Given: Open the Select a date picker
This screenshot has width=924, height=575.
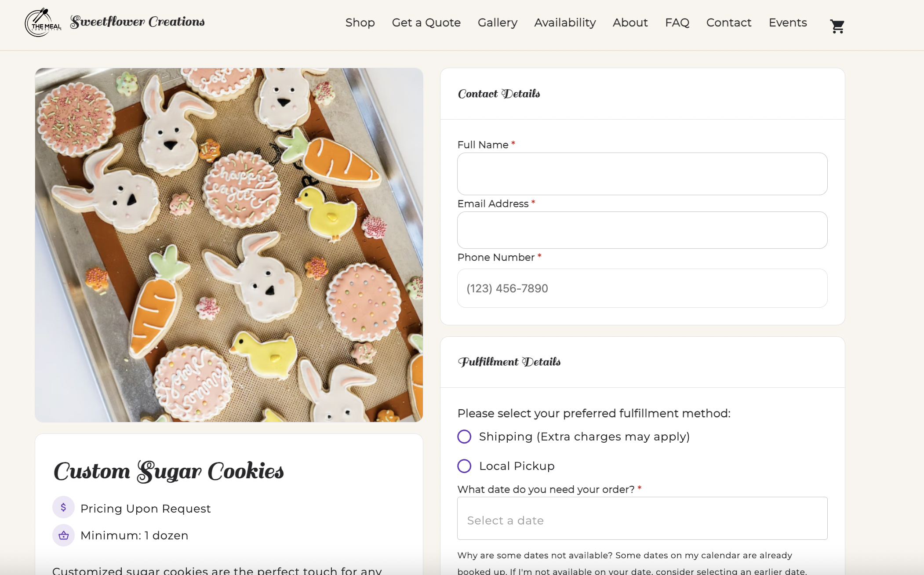Looking at the screenshot, I should click(x=642, y=518).
